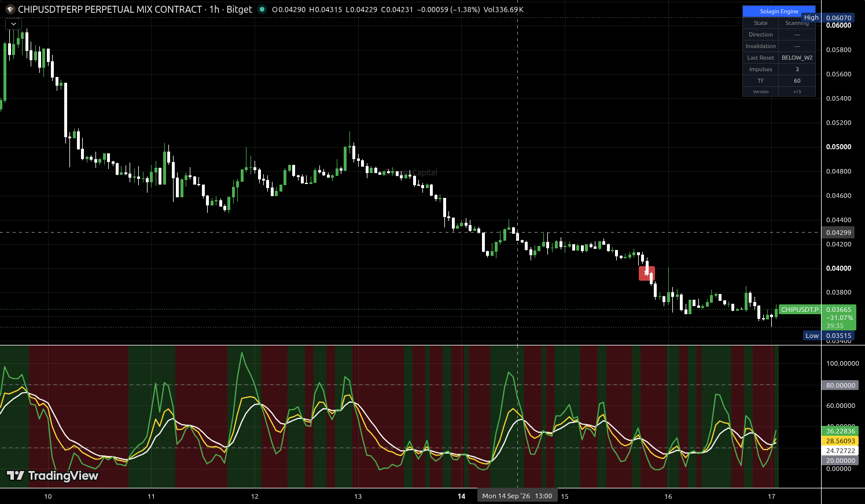865x504 pixels.
Task: Click the TF value 60 cell
Action: [x=797, y=81]
